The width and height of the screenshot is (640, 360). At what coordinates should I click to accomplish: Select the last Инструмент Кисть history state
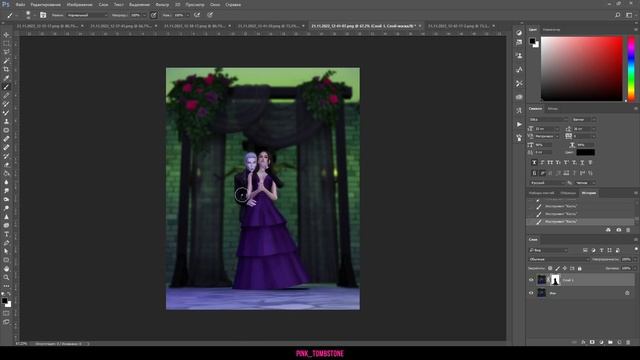point(580,222)
